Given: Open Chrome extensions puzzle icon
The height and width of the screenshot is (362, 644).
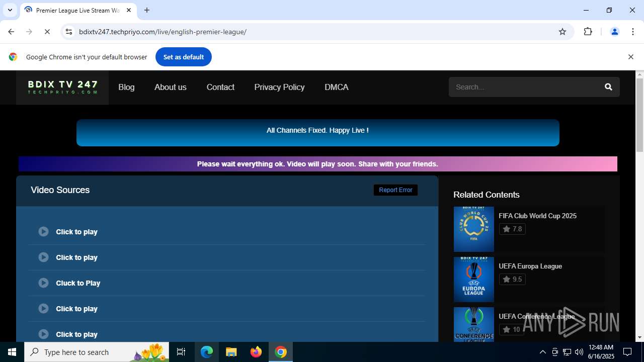Looking at the screenshot, I should click(588, 32).
